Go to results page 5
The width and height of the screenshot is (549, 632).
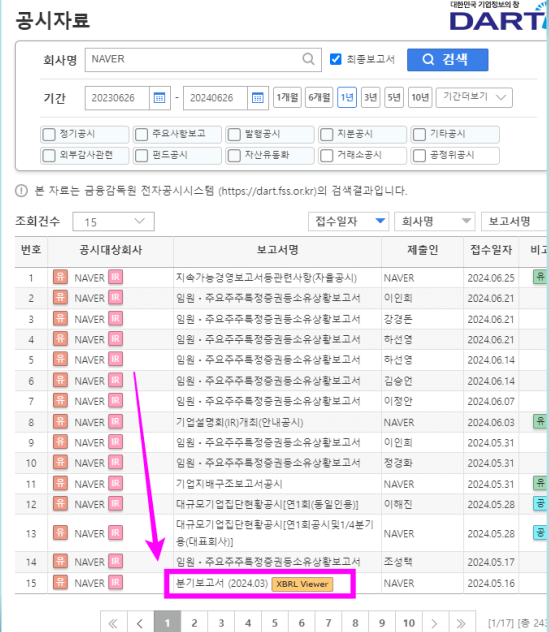pos(274,623)
